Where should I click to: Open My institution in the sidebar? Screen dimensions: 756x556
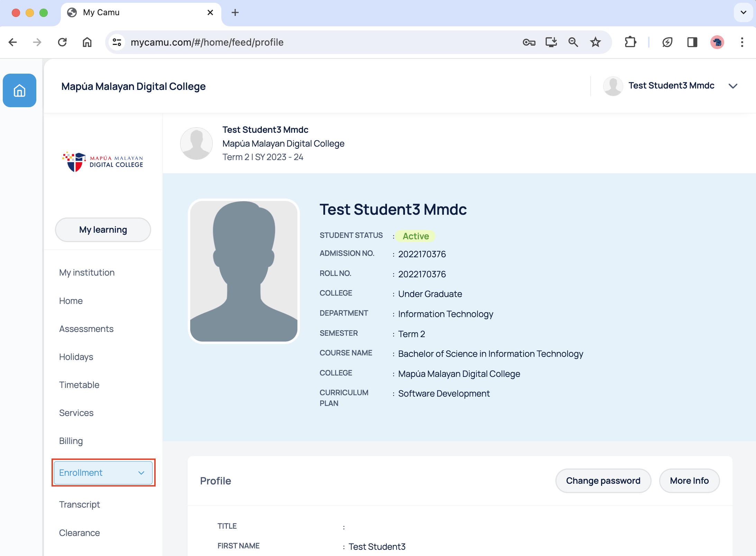pos(87,272)
